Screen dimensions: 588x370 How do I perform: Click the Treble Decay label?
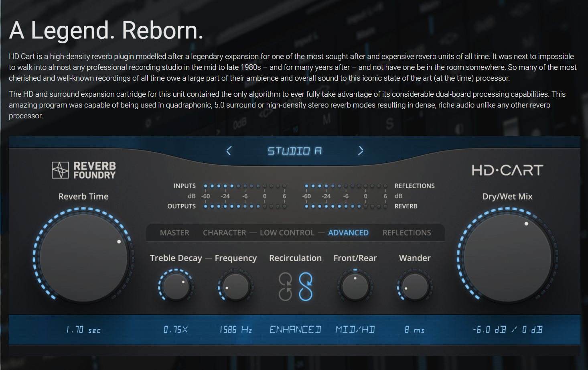point(176,258)
